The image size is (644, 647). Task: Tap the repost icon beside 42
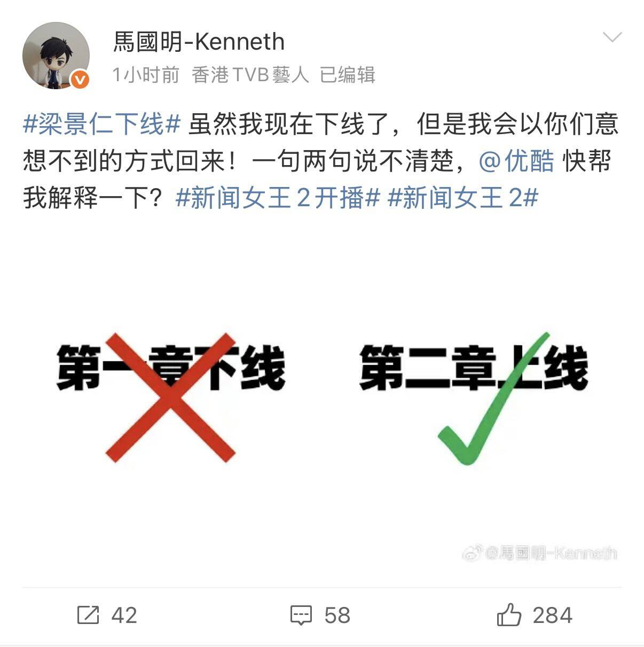point(89,615)
